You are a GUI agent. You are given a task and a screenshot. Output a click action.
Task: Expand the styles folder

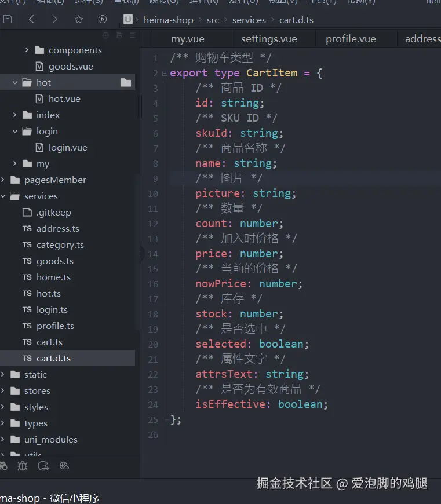tap(2, 407)
